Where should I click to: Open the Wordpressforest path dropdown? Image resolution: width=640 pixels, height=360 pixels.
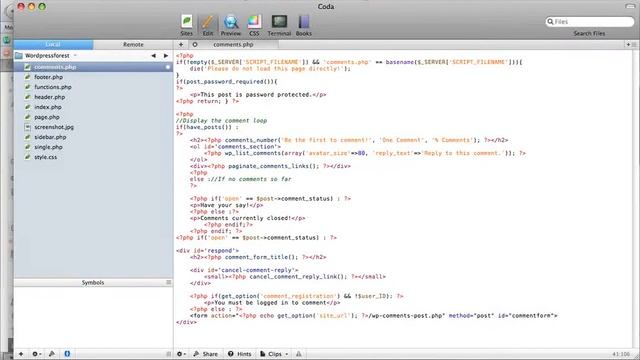(x=75, y=56)
